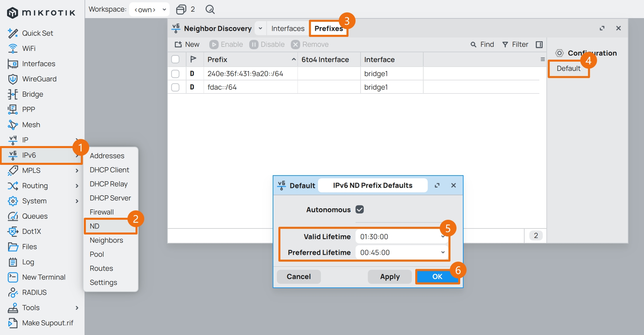Viewport: 644px width, 335px height.
Task: Expand the System submenu arrow
Action: [x=77, y=201]
